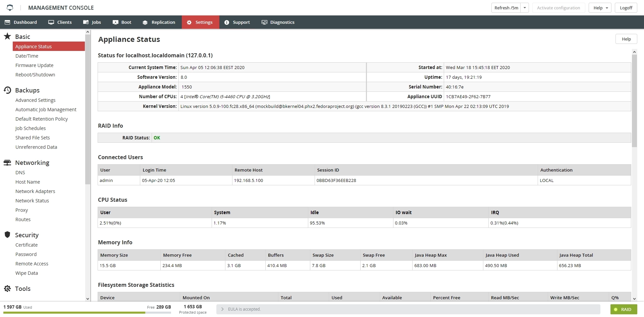
Task: Click the sidebar scroll down arrow
Action: (x=88, y=299)
